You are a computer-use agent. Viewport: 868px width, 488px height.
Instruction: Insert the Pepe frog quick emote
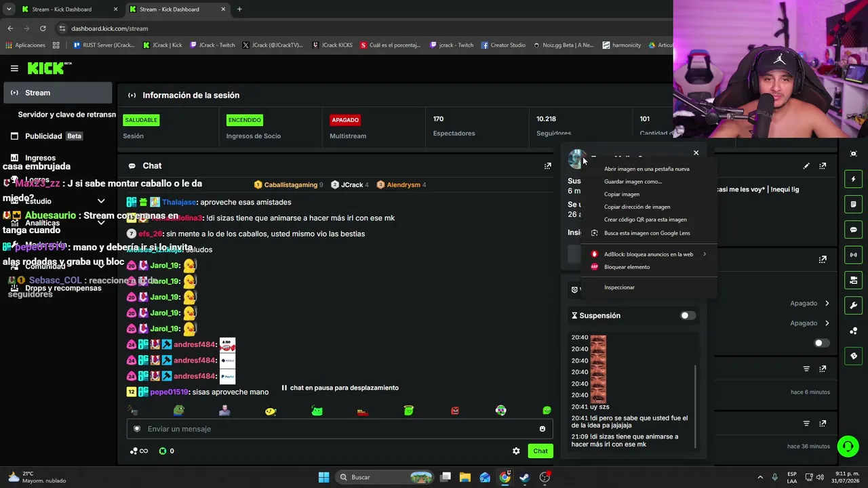[178, 411]
